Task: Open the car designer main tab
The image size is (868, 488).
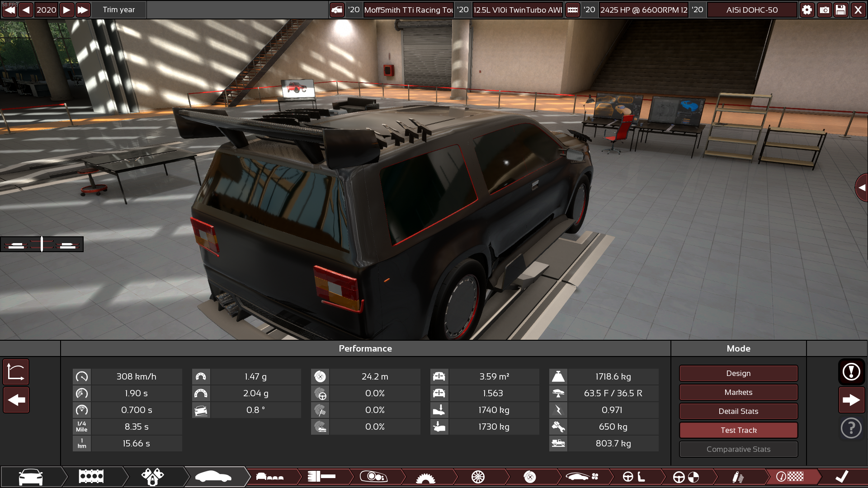Action: [x=31, y=477]
